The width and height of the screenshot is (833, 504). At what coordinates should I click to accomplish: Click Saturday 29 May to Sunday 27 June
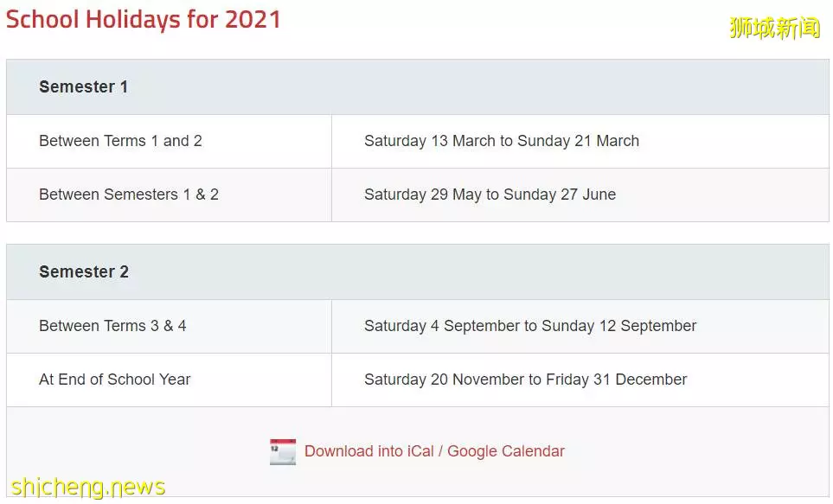(x=490, y=195)
